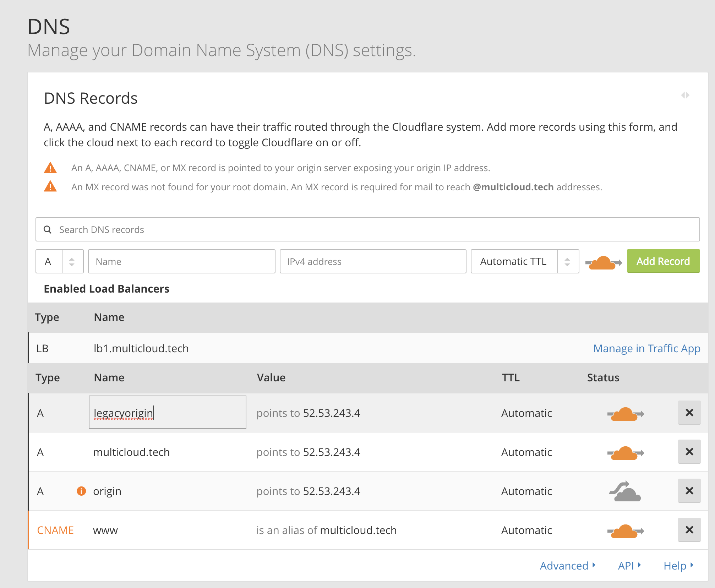The width and height of the screenshot is (715, 588).
Task: Click the missing-MX-record warning triangle icon
Action: (50, 186)
